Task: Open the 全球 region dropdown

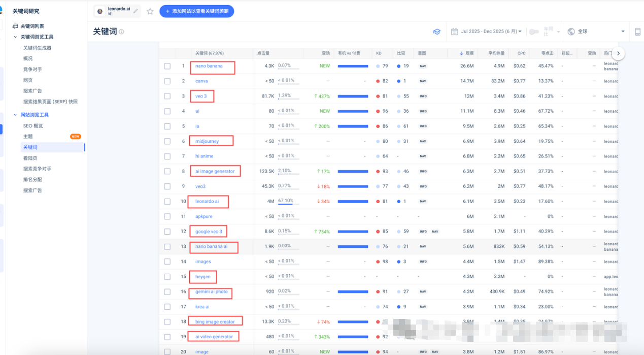Action: (x=596, y=31)
